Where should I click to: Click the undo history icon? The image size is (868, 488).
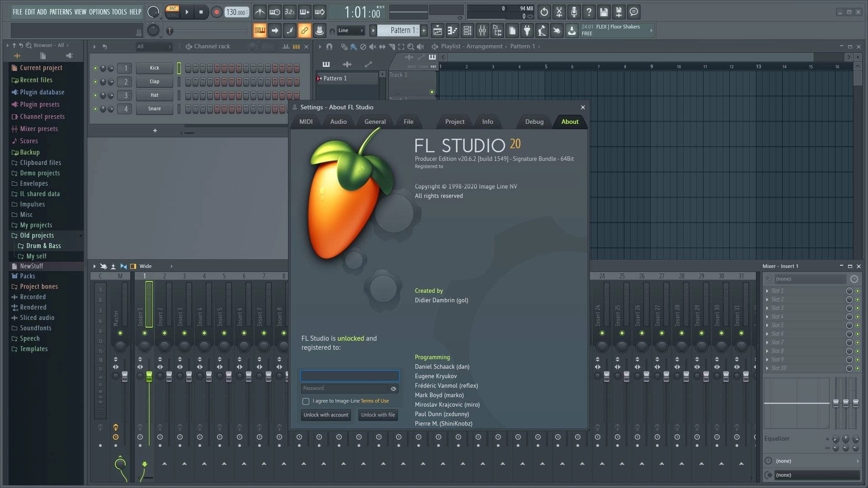pos(544,12)
